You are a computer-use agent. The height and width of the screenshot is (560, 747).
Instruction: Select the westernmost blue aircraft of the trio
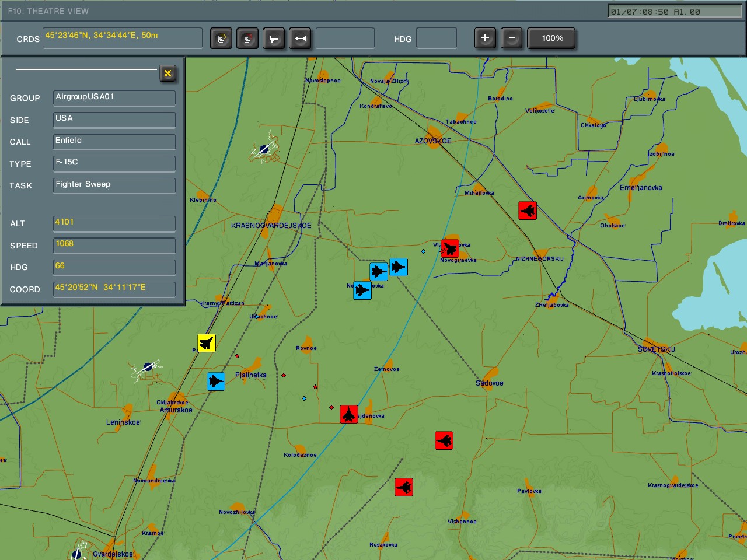[362, 290]
